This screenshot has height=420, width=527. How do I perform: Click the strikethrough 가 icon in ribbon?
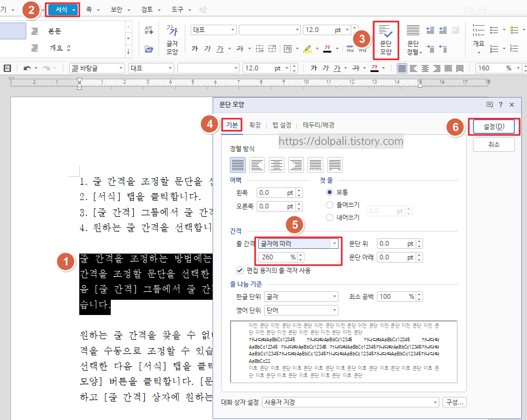[240, 49]
